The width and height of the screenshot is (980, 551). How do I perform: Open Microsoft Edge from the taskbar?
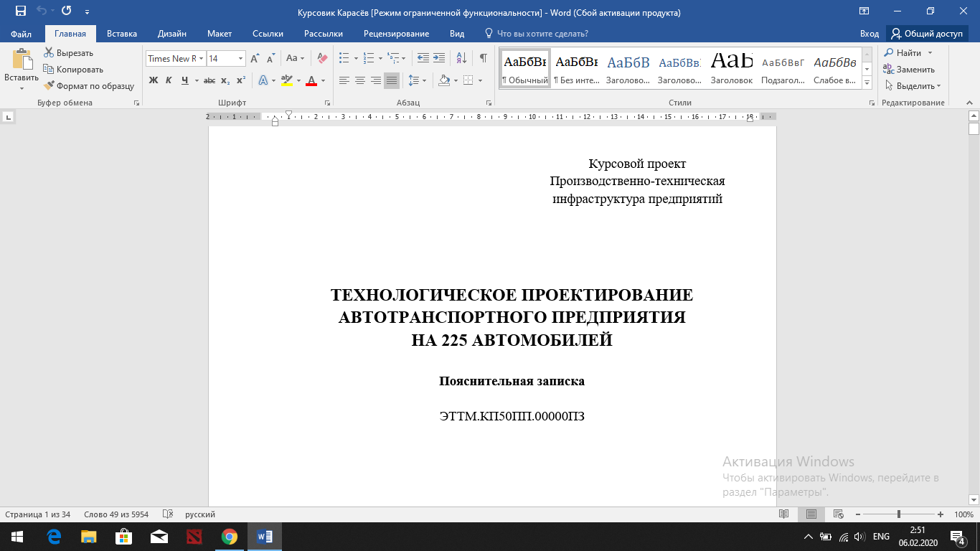point(54,536)
